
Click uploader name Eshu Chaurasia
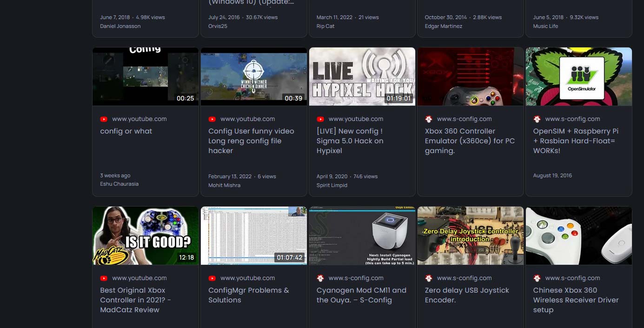pos(119,184)
